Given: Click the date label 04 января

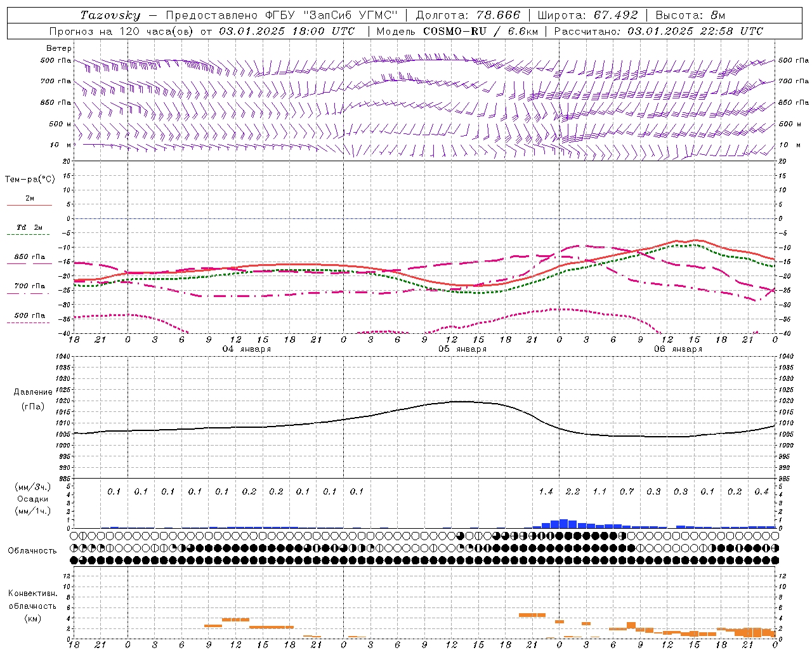Looking at the screenshot, I should 247,349.
